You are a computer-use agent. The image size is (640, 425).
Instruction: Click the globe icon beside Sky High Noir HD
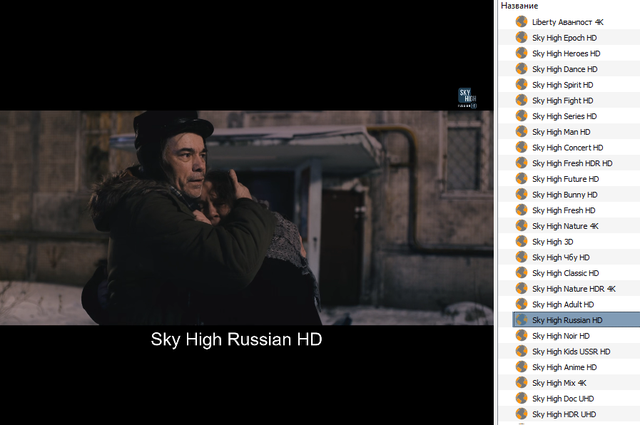pyautogui.click(x=521, y=335)
